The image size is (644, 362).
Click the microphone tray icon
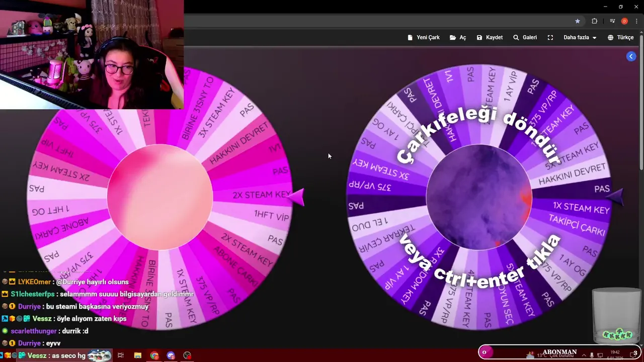pyautogui.click(x=592, y=355)
